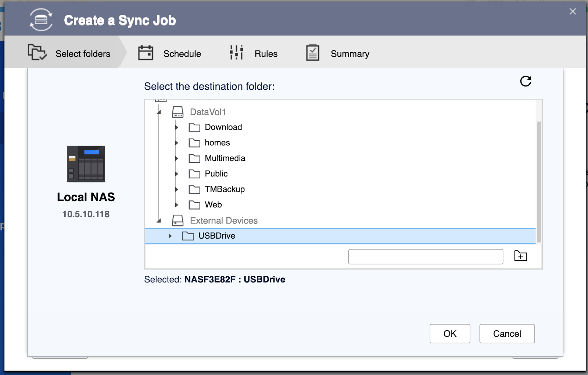This screenshot has height=375, width=588.
Task: Click the Local NAS label
Action: (86, 197)
